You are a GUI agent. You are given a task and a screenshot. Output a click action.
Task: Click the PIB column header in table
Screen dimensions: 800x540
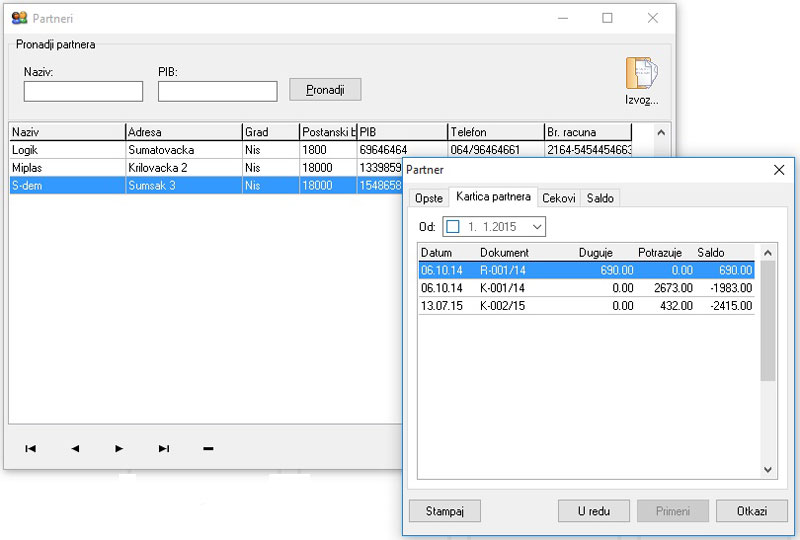pyautogui.click(x=402, y=132)
